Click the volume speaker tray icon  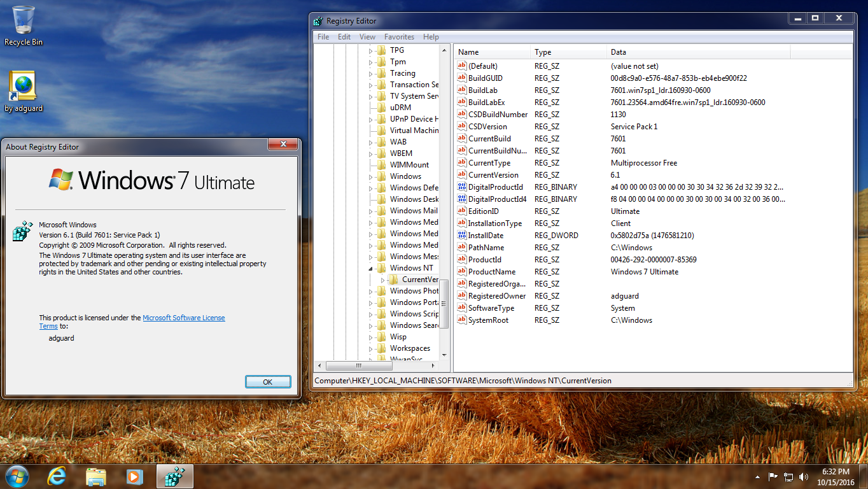804,476
